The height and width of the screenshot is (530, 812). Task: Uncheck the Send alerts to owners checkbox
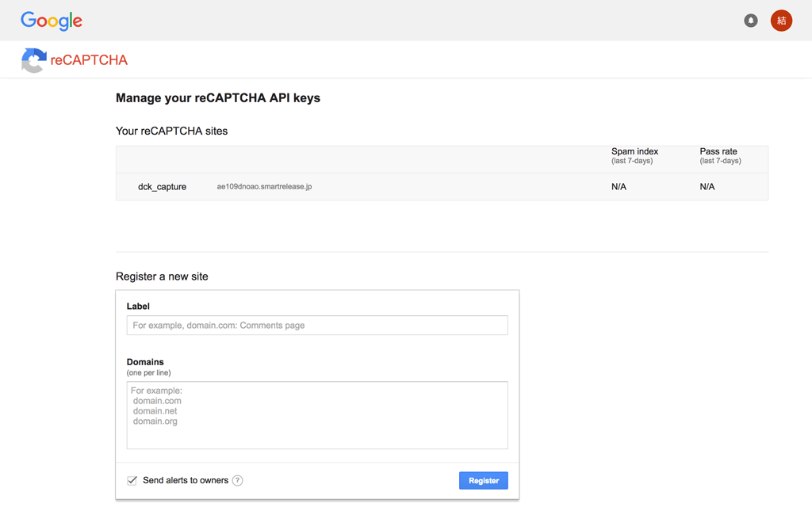click(132, 480)
